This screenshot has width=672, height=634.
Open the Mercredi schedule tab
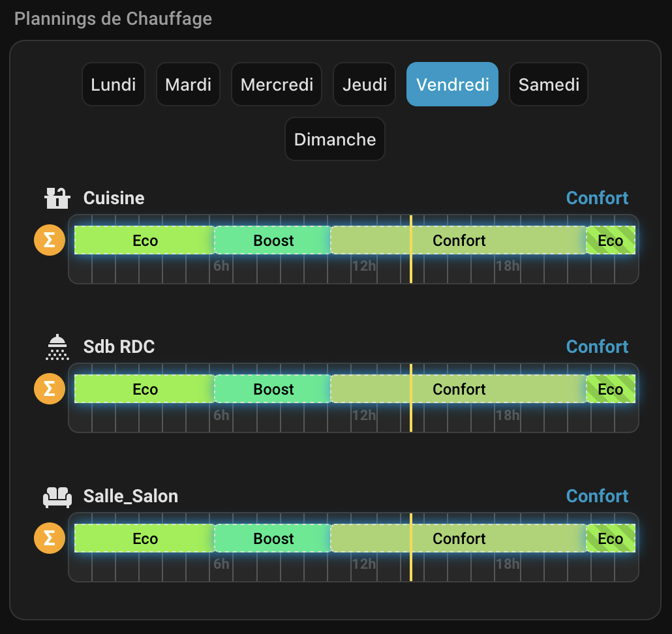[277, 84]
